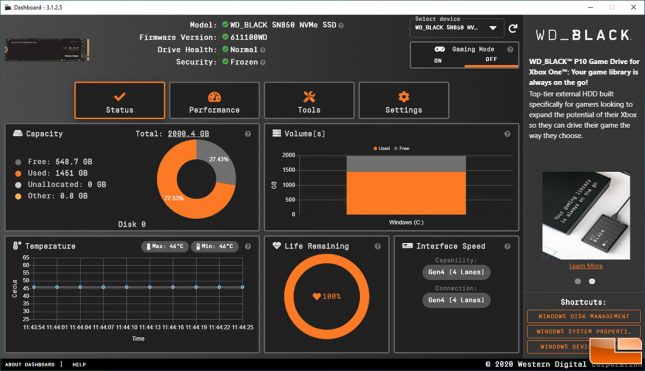The image size is (645, 371).
Task: Open help icon next to Model name
Action: click(341, 26)
